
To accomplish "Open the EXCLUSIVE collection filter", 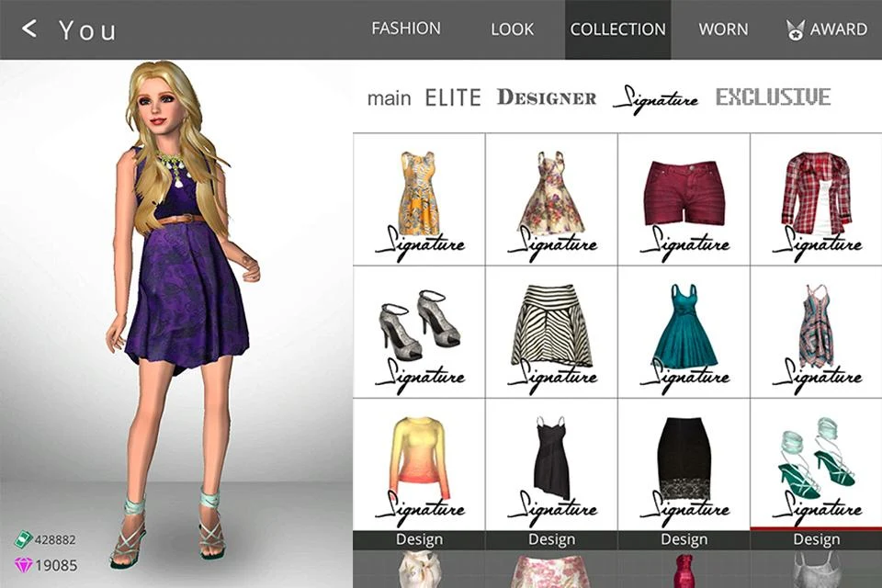I will point(773,96).
